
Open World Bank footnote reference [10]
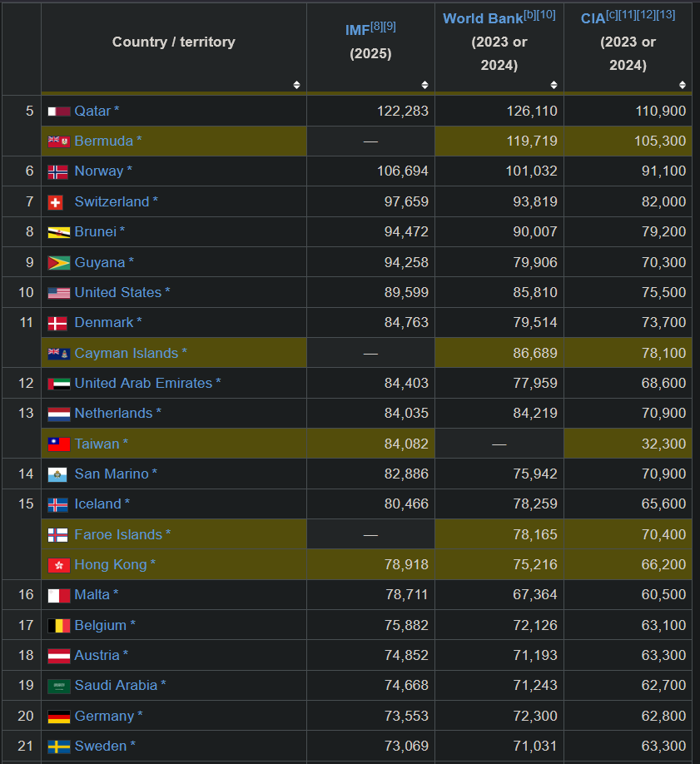click(x=546, y=15)
